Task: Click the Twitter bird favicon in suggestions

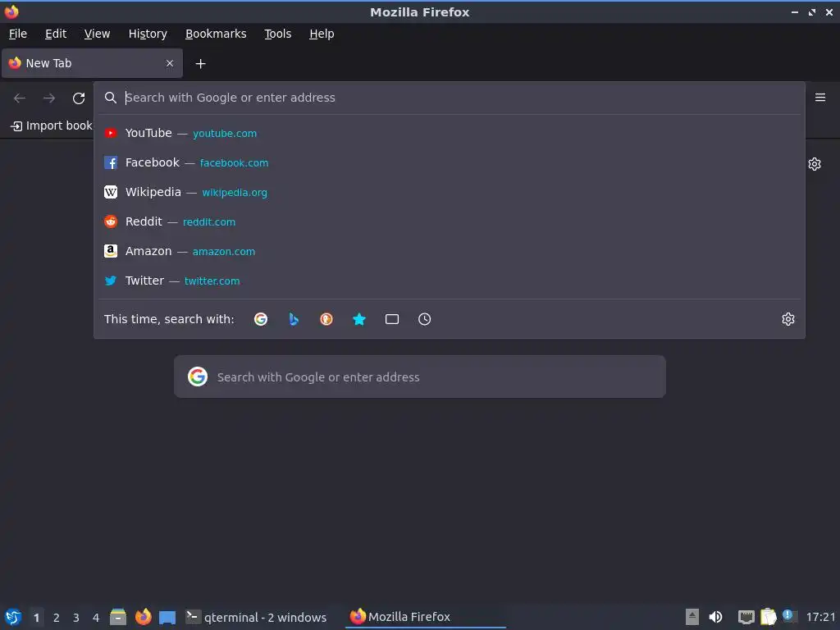Action: click(x=111, y=281)
